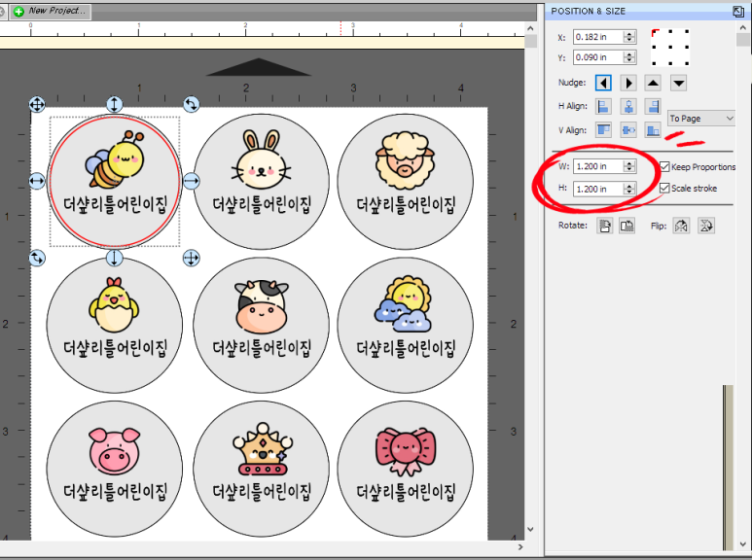Open the New Project tab
The image size is (752, 560).
pyautogui.click(x=51, y=11)
